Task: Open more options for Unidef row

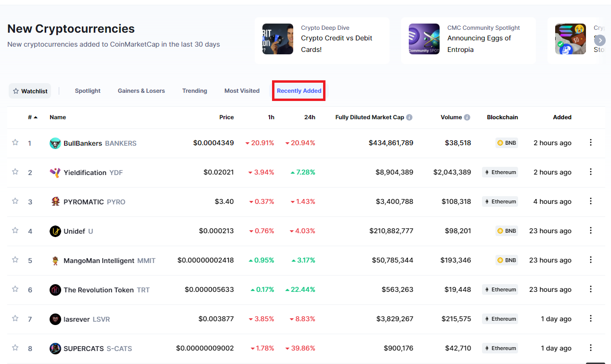Action: [x=591, y=230]
